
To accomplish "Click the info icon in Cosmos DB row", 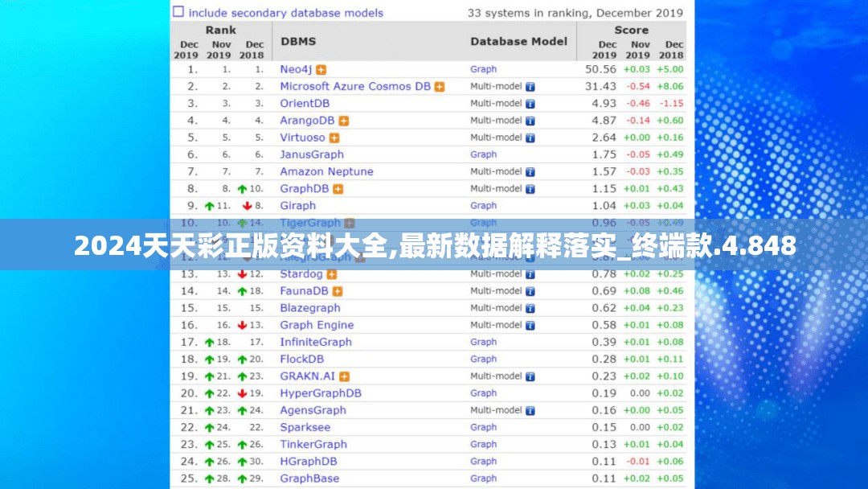I will (x=530, y=87).
